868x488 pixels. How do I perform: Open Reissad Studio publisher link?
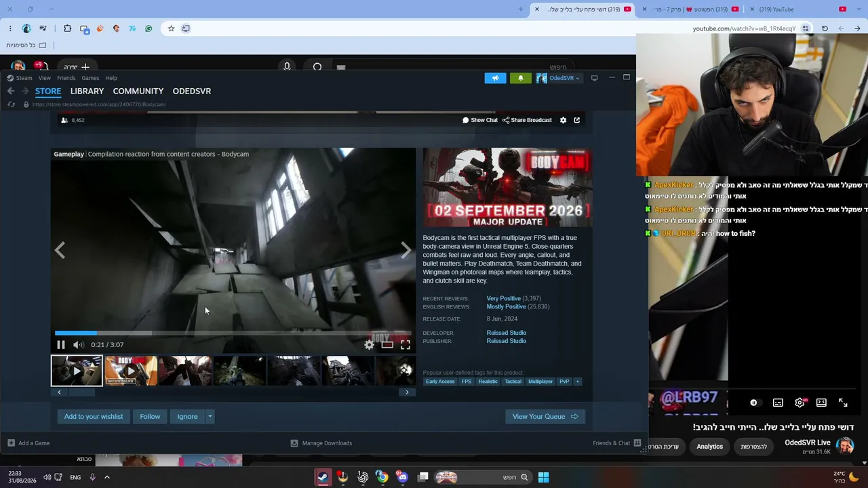(507, 341)
